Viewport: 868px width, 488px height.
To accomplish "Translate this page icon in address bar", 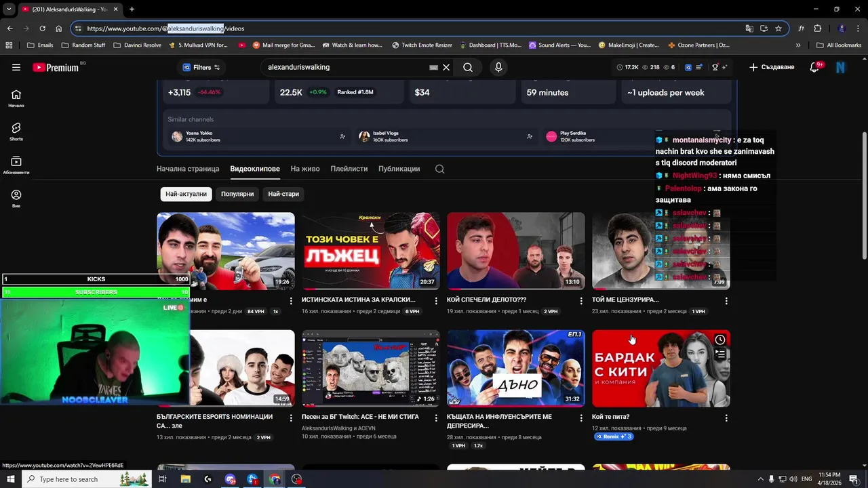I will (x=749, y=28).
